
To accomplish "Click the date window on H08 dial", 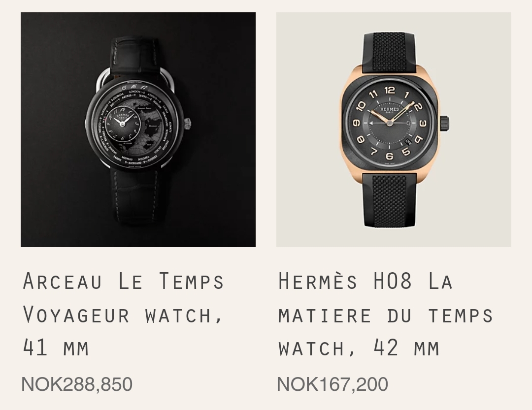I will click(408, 142).
